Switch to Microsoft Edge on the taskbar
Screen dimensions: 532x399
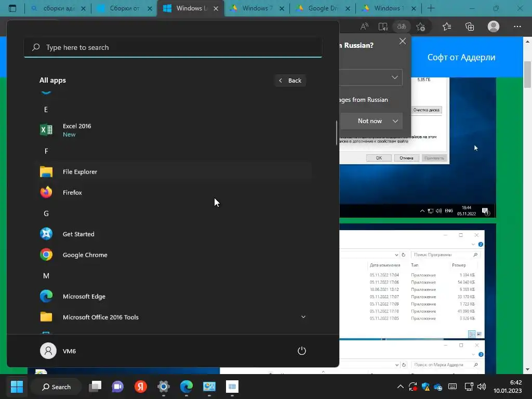pos(187,387)
